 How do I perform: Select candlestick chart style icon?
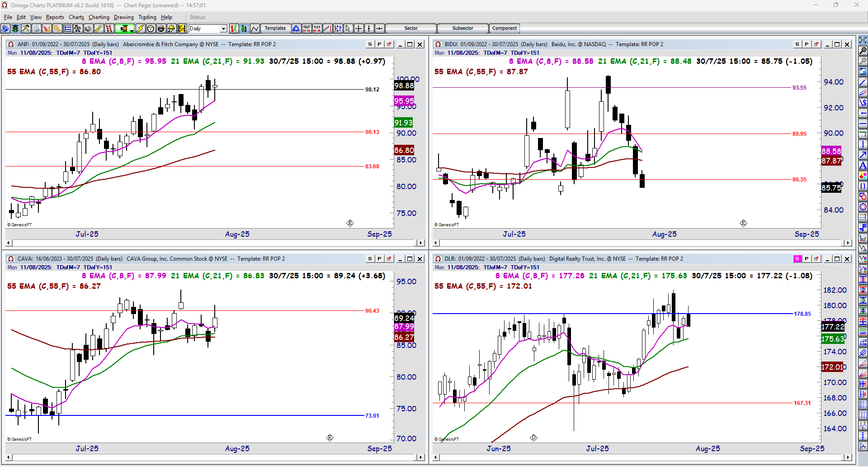pos(244,29)
